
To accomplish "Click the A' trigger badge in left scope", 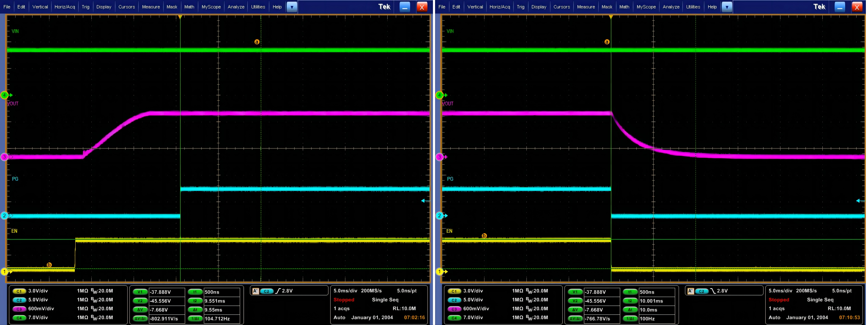I will point(255,291).
